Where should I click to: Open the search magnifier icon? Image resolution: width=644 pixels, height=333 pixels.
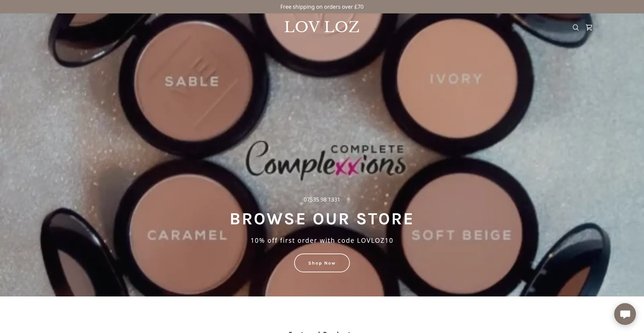coord(576,27)
